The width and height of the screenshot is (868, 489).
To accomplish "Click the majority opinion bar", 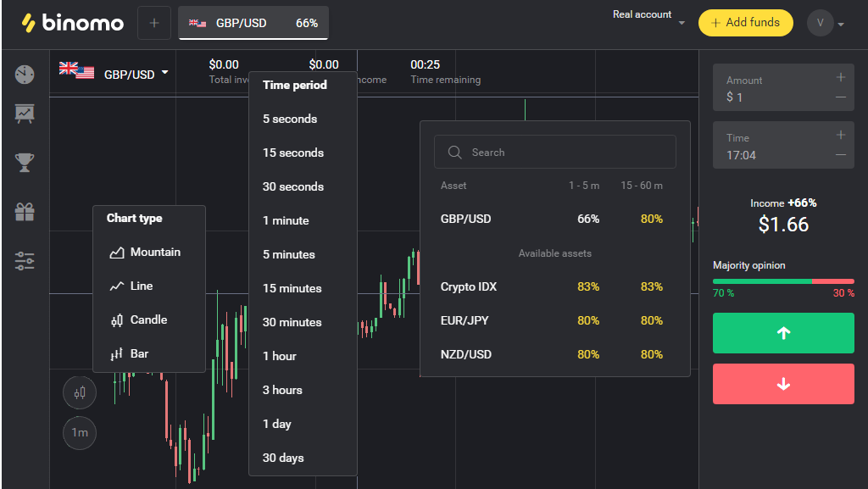I will [783, 281].
